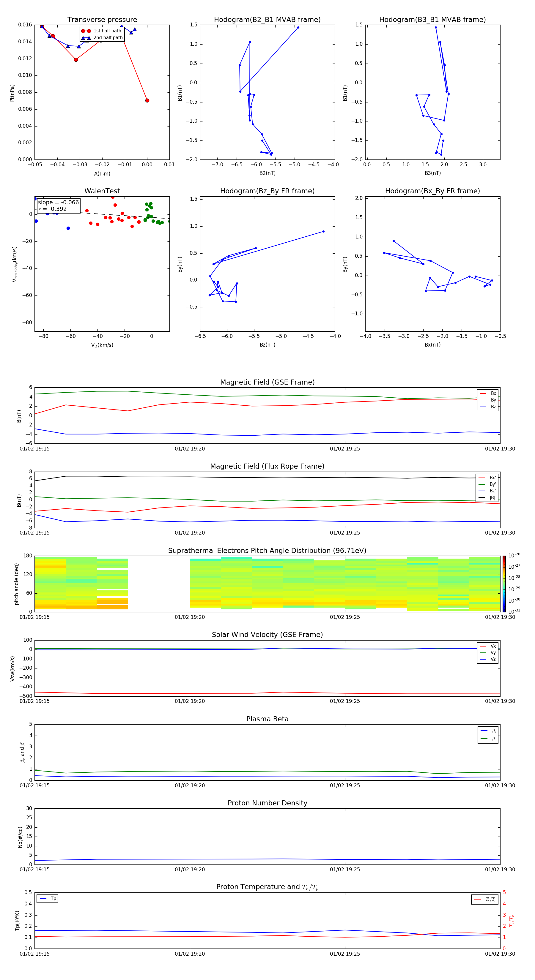The image size is (535, 980).
Task: Click the 'Solar Wind Velocity (GSE Frame)' title
Action: tap(267, 635)
